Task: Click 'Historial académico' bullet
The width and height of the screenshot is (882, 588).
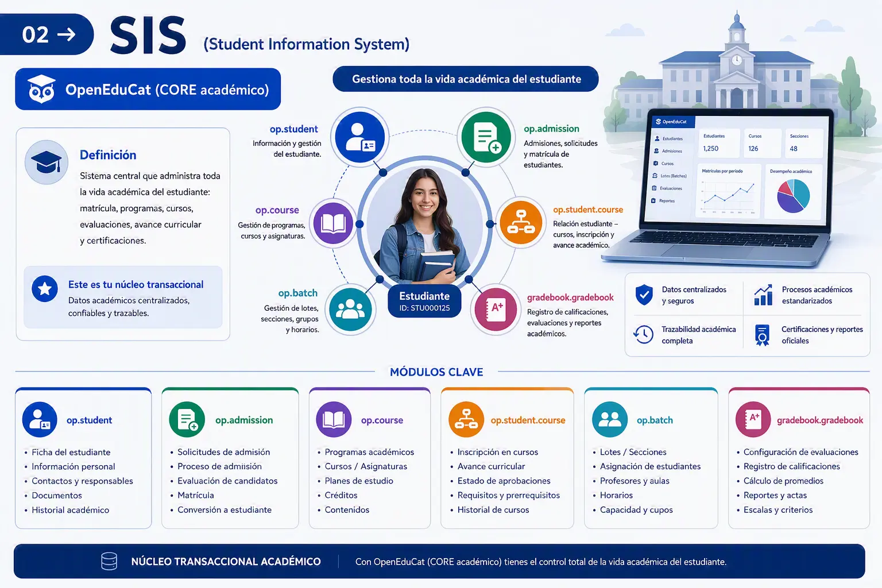Action: tap(70, 510)
